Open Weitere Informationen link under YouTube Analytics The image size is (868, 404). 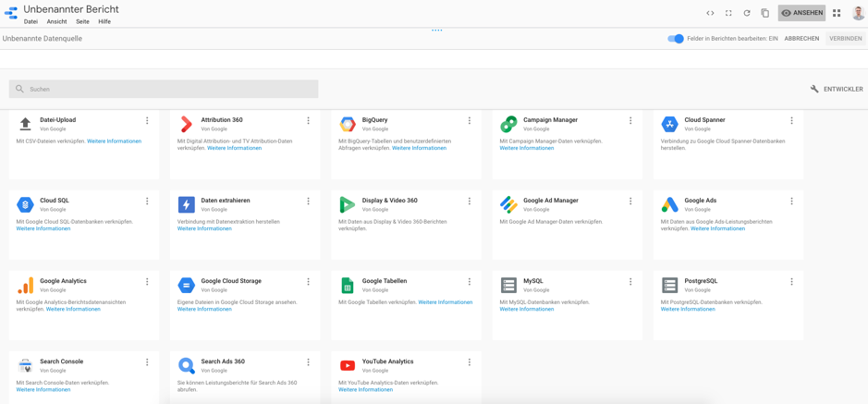(365, 389)
